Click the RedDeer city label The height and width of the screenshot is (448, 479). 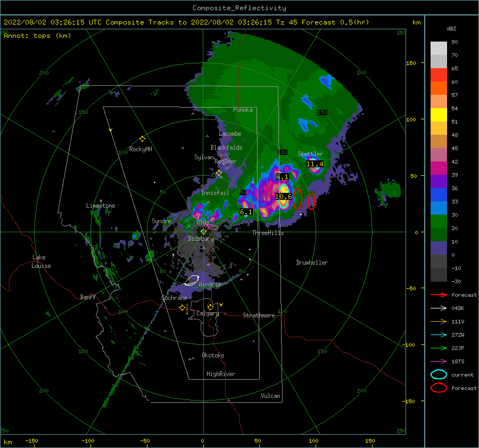click(x=226, y=161)
